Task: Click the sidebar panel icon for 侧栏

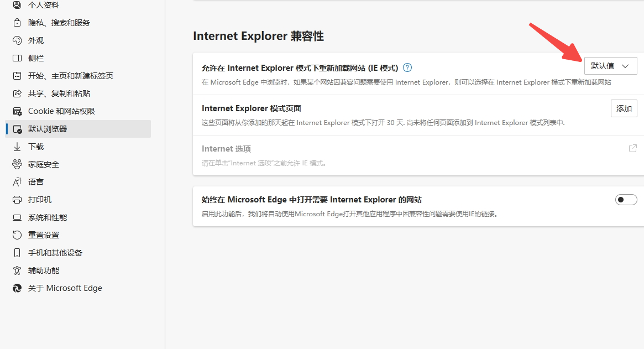Action: pyautogui.click(x=17, y=58)
